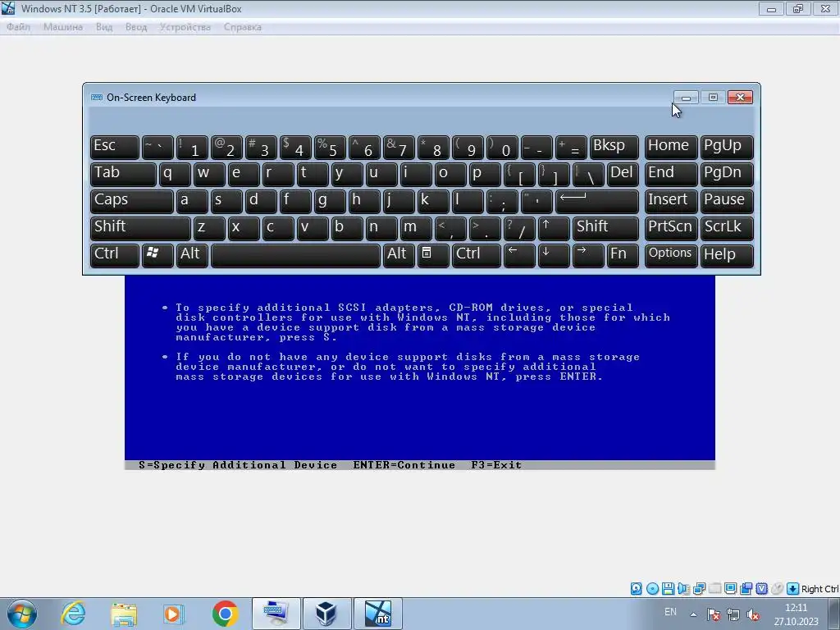Click the shared folders icon in VirtualBox status bar
840x630 pixels.
tap(746, 589)
